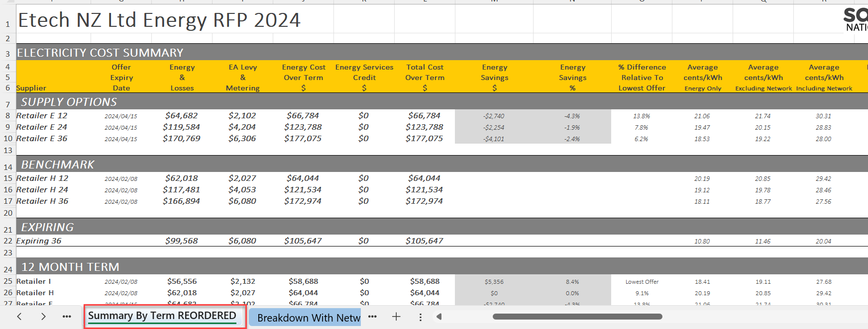The image size is (868, 329).
Task: Click the scroll left arrow of horizontal scrollbar
Action: tap(439, 317)
